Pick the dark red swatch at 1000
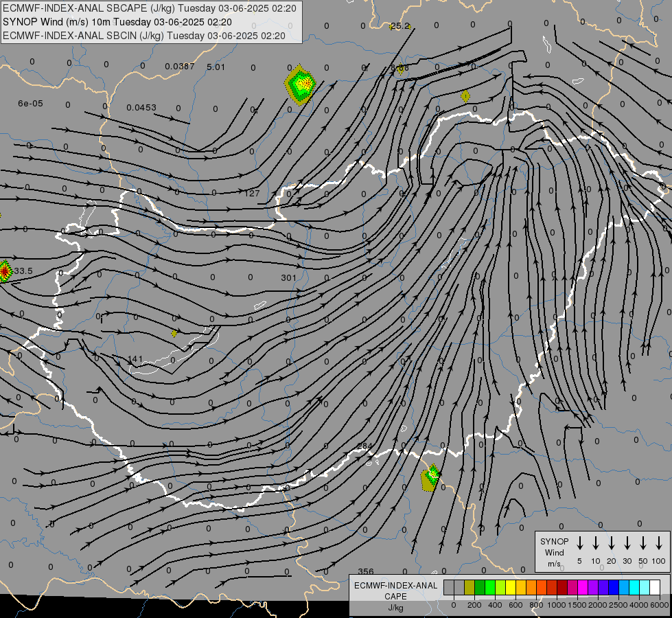Viewport: 672px width, 618px height. tap(562, 587)
